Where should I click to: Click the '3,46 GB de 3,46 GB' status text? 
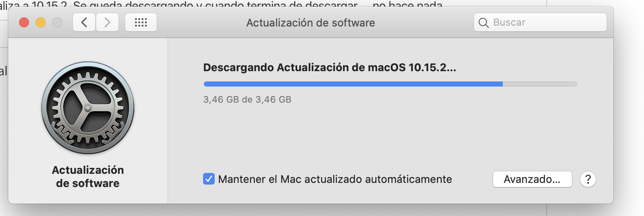pyautogui.click(x=247, y=100)
